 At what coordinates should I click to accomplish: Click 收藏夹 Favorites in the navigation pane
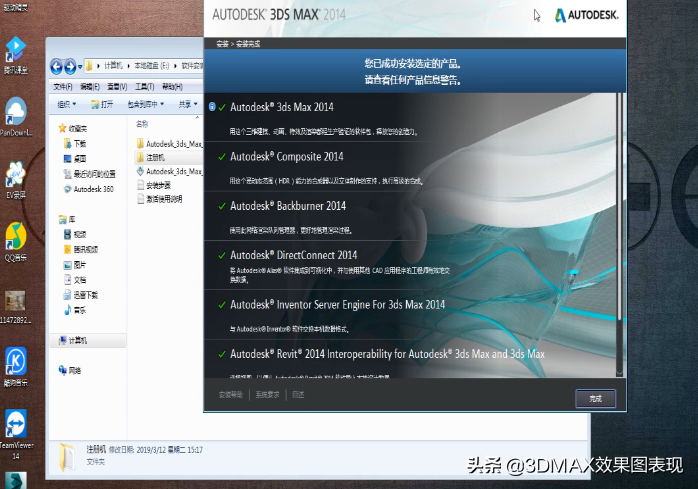coord(73,128)
